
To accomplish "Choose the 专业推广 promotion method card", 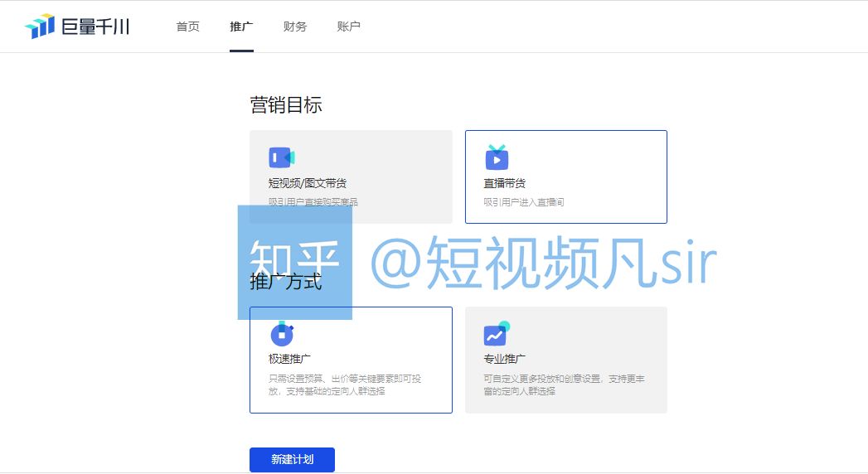I will [x=565, y=360].
